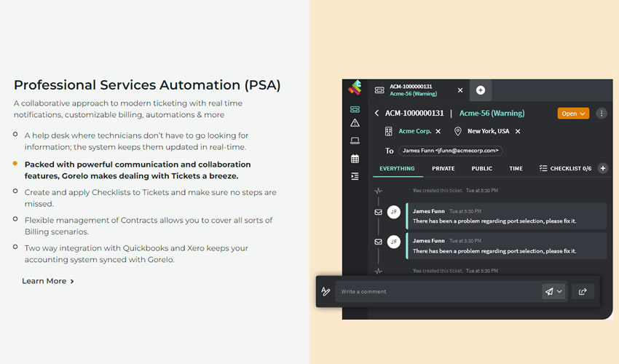Select the Checklists to Tickets bullet
Viewport: 619px width, 364px height.
[x=150, y=198]
